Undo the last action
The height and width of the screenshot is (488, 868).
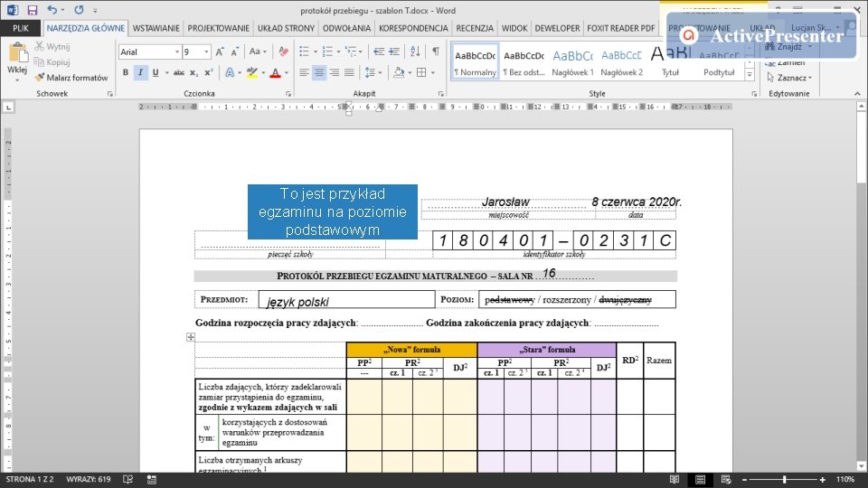52,10
